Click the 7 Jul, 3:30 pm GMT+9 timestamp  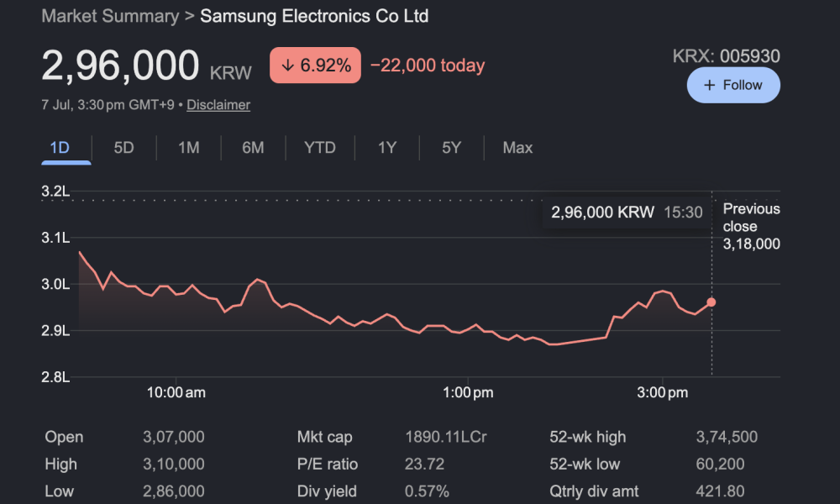[108, 105]
